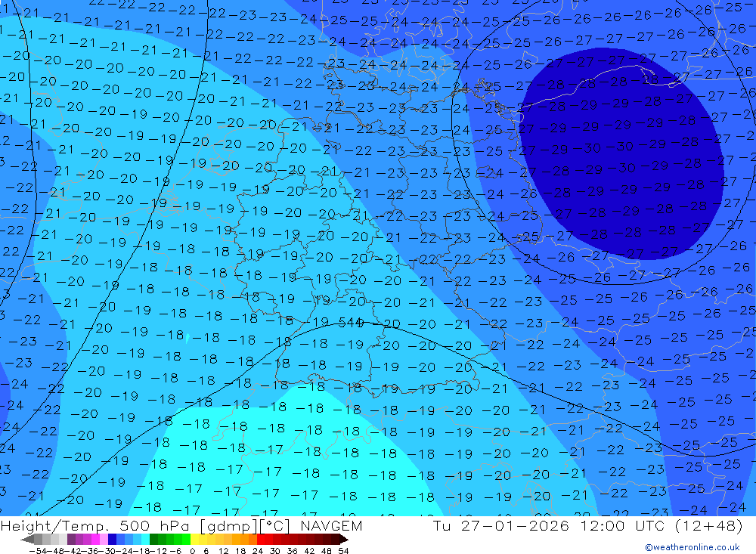
Task: Click the legend label '0'
Action: 192,551
